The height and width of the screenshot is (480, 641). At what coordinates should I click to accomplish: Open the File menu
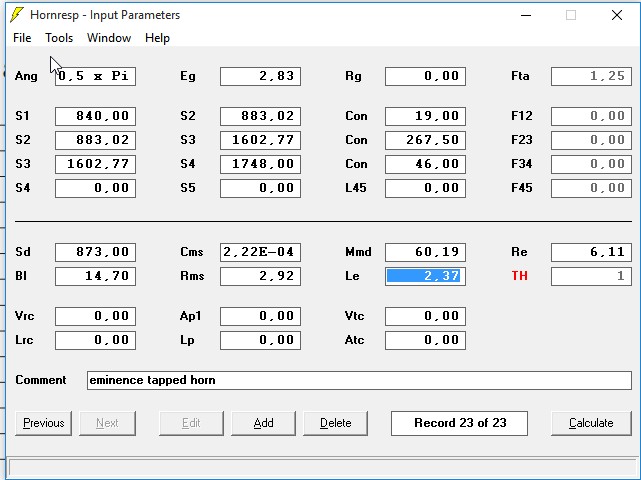pos(22,38)
